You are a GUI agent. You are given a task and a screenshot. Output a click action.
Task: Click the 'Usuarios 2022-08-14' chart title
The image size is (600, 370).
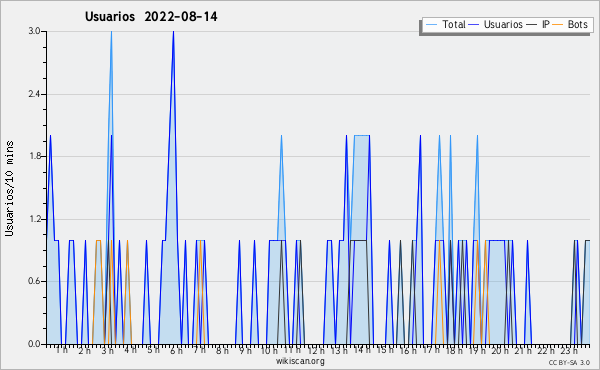tap(151, 17)
